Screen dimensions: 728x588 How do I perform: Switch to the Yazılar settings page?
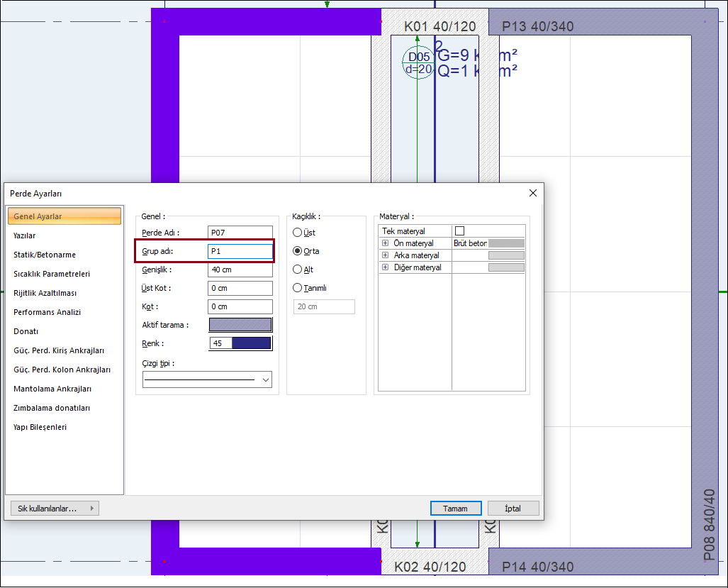click(25, 235)
